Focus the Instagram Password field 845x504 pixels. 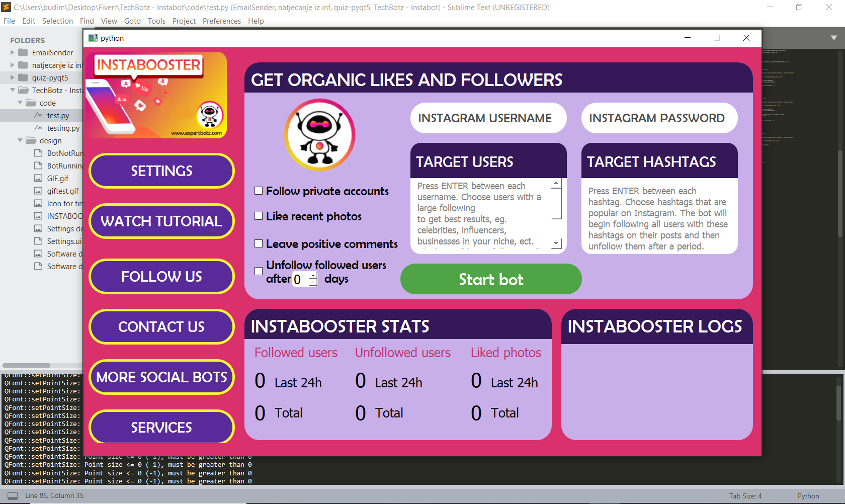pos(659,118)
